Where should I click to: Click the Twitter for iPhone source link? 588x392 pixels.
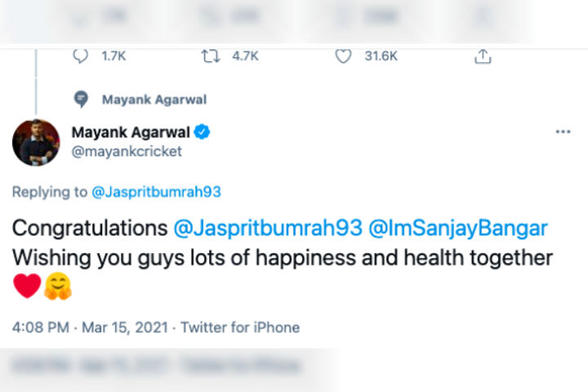(x=240, y=327)
